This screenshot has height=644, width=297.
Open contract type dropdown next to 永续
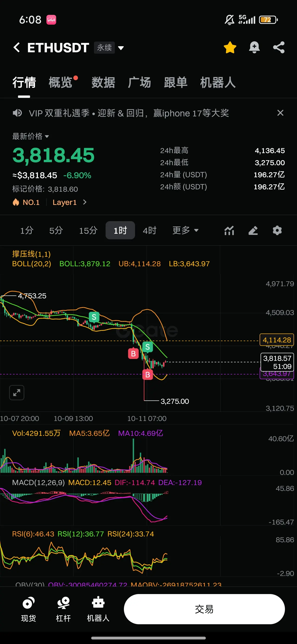click(121, 48)
